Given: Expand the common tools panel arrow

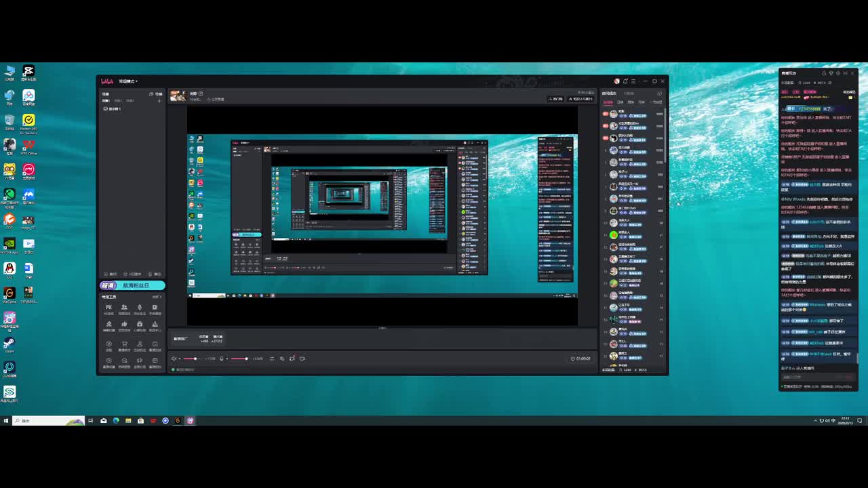Looking at the screenshot, I should coord(157,297).
